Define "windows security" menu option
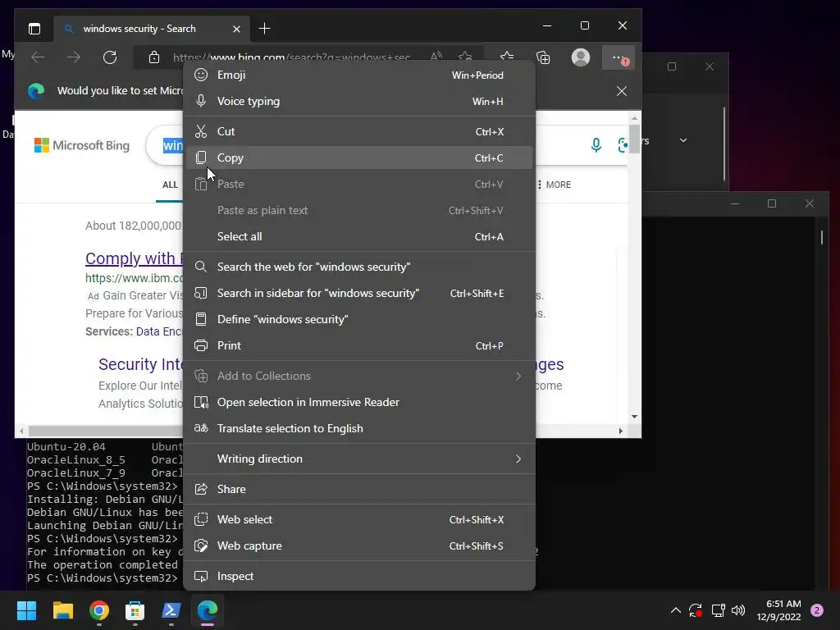The image size is (840, 630). (359, 319)
